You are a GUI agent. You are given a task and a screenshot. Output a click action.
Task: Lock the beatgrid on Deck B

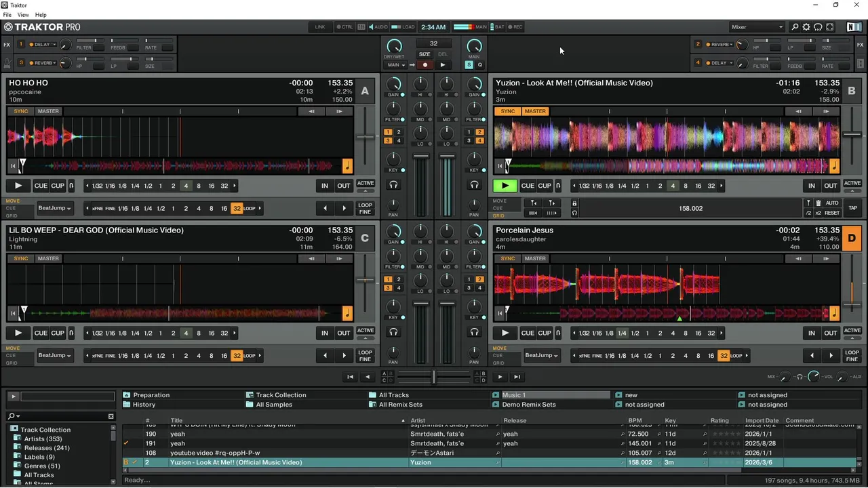(574, 203)
